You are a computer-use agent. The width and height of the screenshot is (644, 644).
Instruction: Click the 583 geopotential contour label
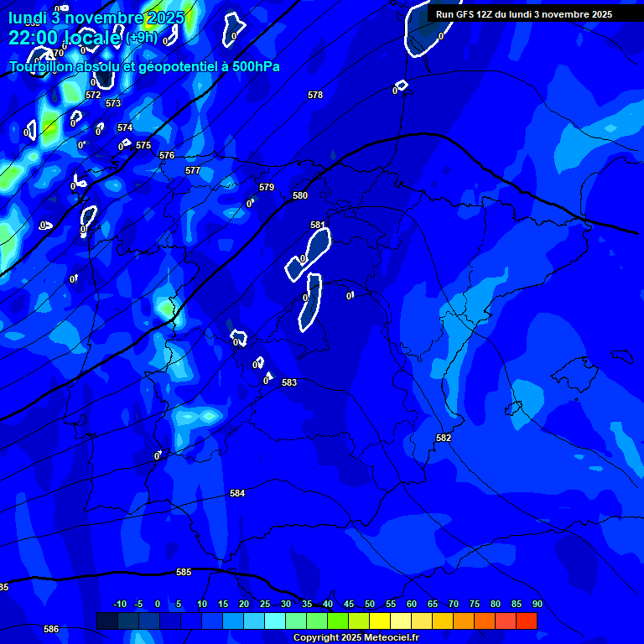[289, 382]
